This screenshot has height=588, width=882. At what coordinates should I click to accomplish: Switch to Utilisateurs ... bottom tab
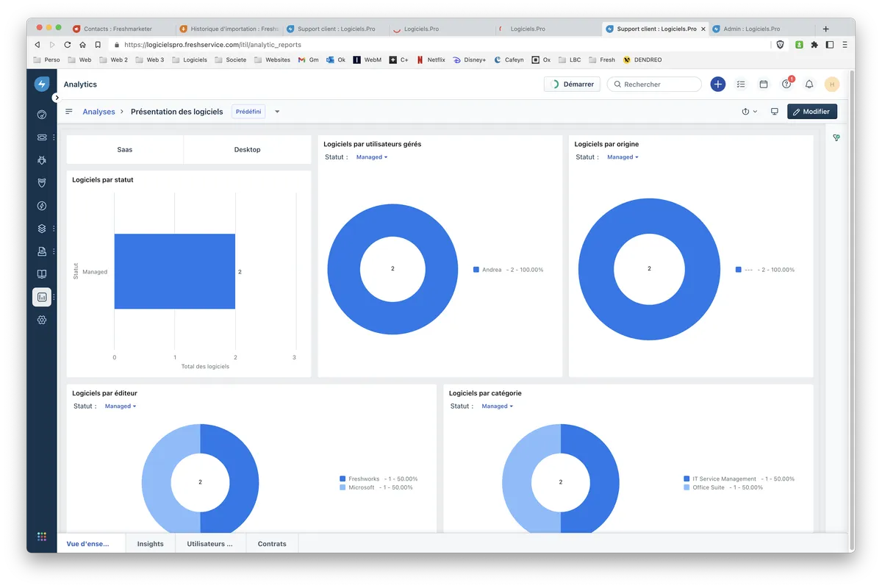(x=209, y=544)
